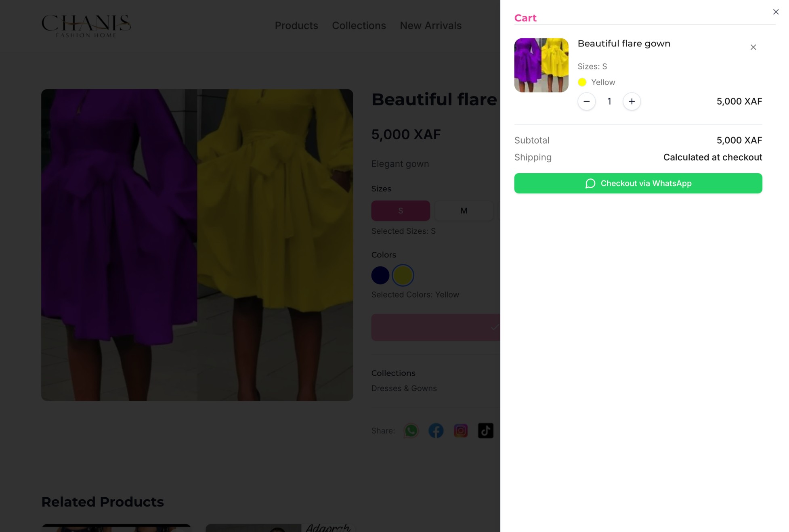Image resolution: width=789 pixels, height=532 pixels.
Task: Keep size S selected
Action: tap(400, 210)
